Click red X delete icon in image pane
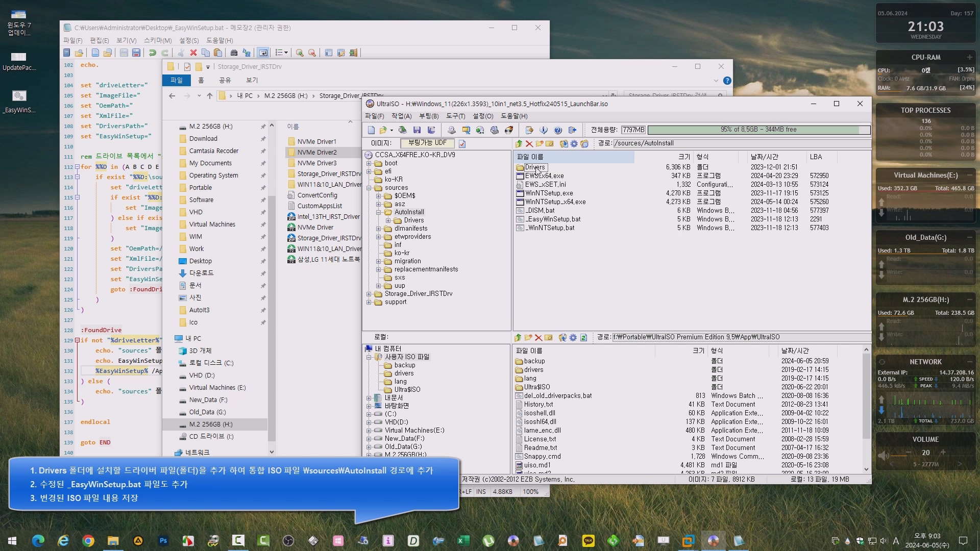 click(x=529, y=144)
